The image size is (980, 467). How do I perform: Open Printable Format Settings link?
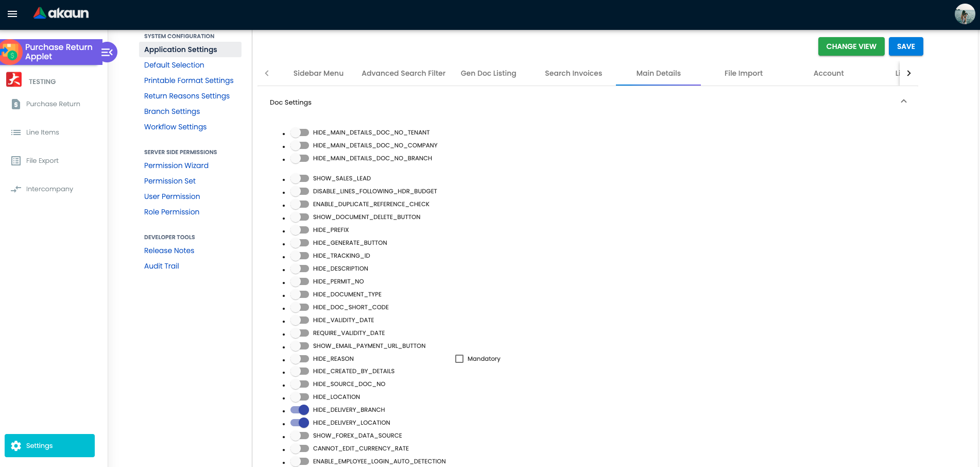point(188,80)
